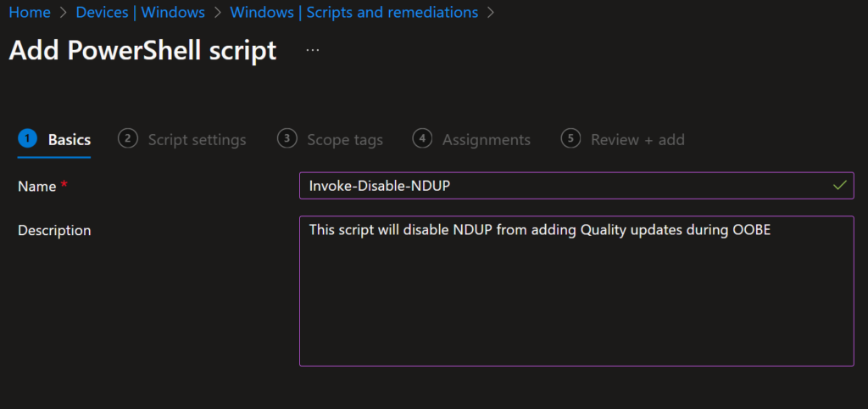Click the step 4 circle icon

[x=422, y=138]
